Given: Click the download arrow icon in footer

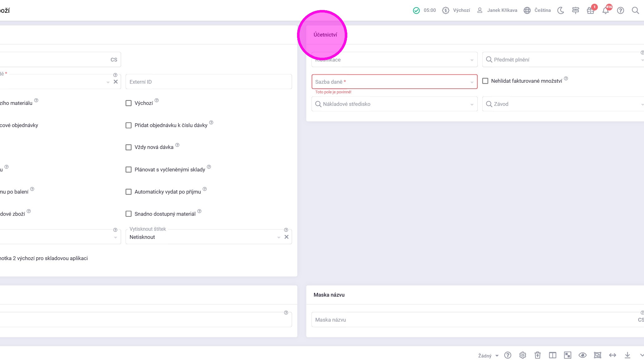Looking at the screenshot, I should (x=627, y=355).
